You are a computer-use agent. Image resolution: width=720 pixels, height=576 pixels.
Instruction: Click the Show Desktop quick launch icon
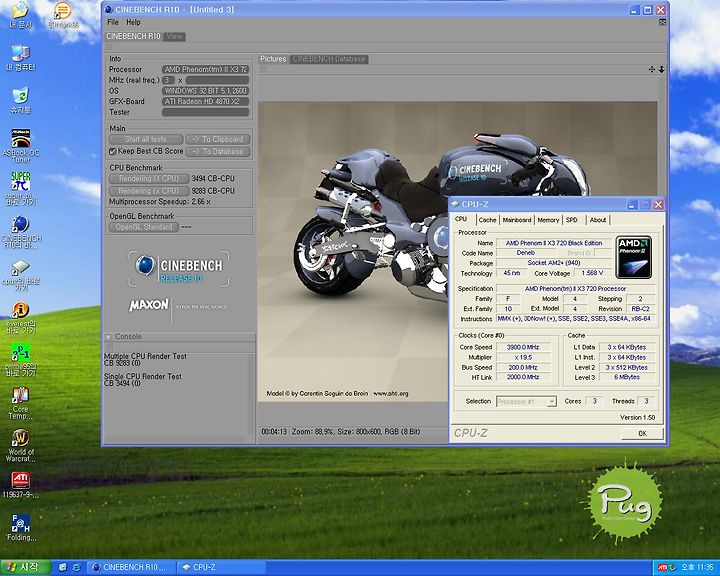click(x=63, y=567)
